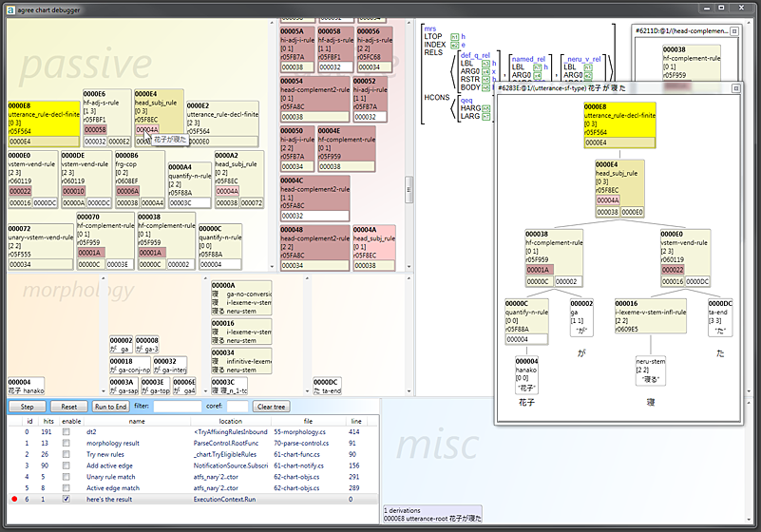
Task: Sort by the line column header
Action: (x=356, y=422)
